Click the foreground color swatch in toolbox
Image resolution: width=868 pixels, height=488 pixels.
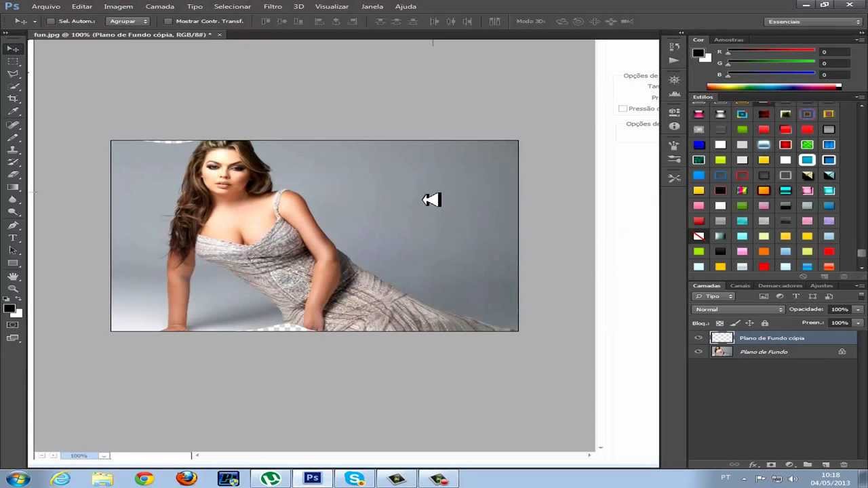tap(9, 308)
